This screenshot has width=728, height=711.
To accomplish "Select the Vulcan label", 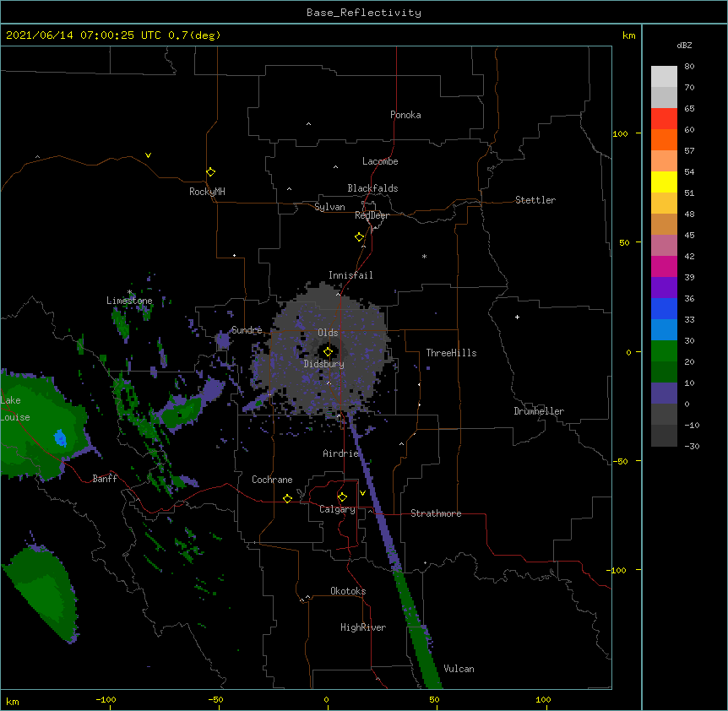I will click(459, 669).
